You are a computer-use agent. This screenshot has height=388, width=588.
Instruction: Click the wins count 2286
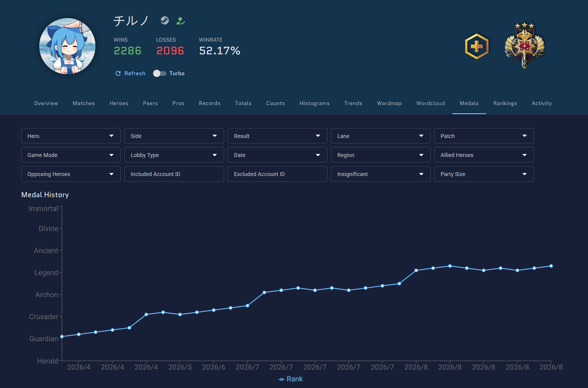click(127, 51)
